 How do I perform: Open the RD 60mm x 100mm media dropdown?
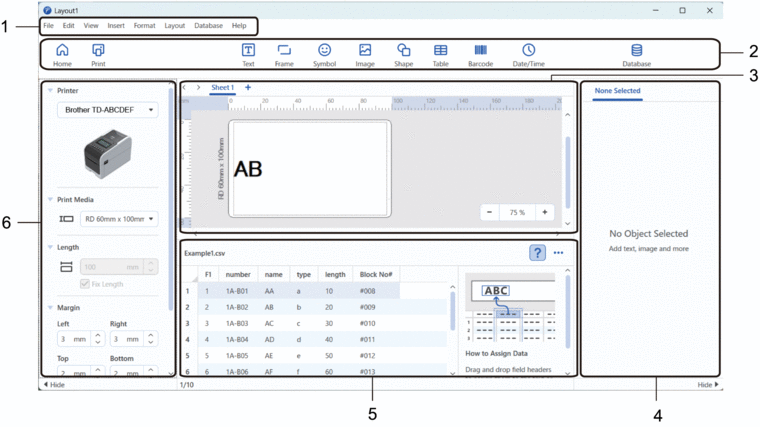click(120, 218)
